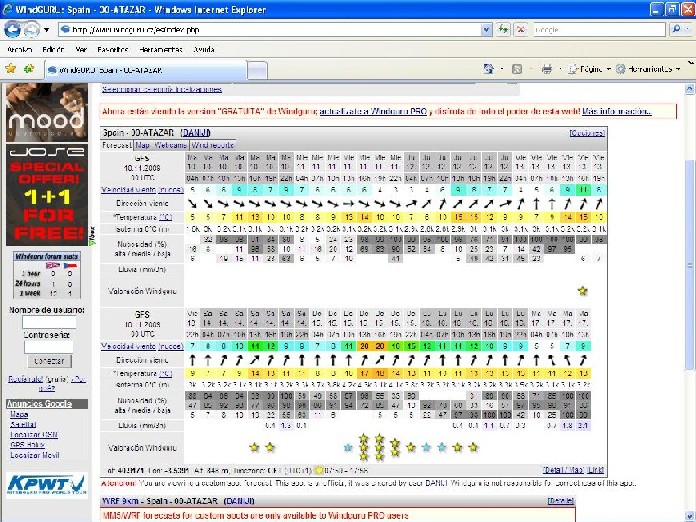Switch to the Webcams tab
Image resolution: width=696 pixels, height=522 pixels.
tap(171, 145)
